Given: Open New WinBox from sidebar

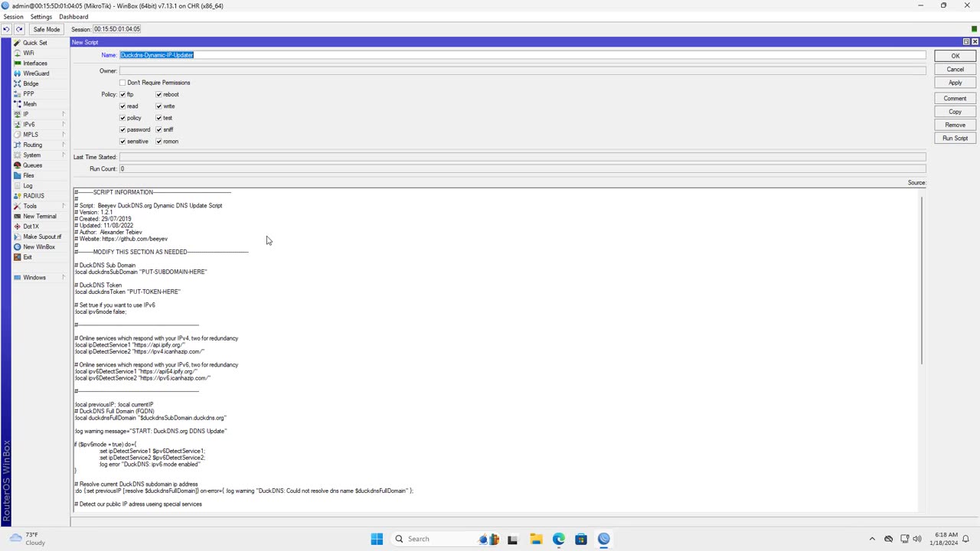Looking at the screenshot, I should 38,247.
